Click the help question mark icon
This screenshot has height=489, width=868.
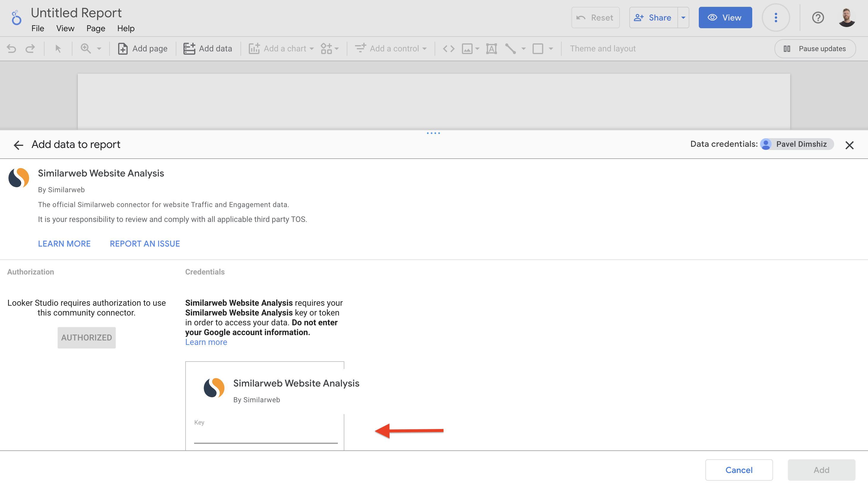tap(818, 18)
